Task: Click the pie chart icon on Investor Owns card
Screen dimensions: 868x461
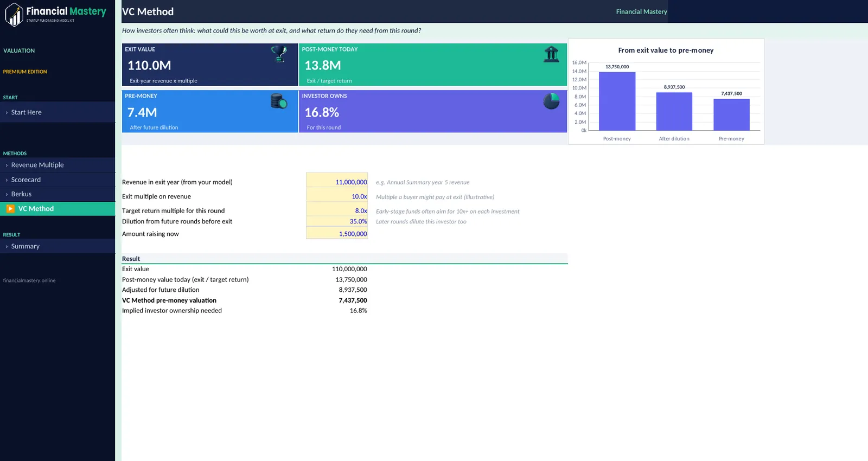Action: tap(551, 101)
